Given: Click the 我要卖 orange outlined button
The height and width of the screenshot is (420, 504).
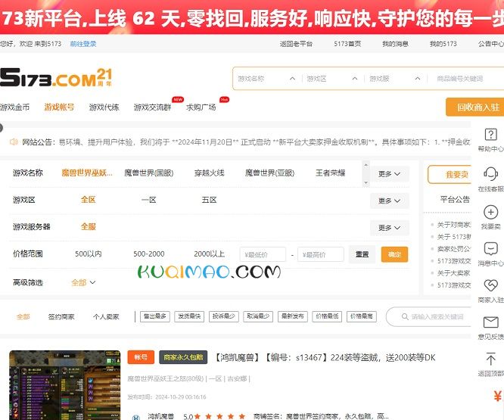Looking at the screenshot, I should (x=450, y=175).
